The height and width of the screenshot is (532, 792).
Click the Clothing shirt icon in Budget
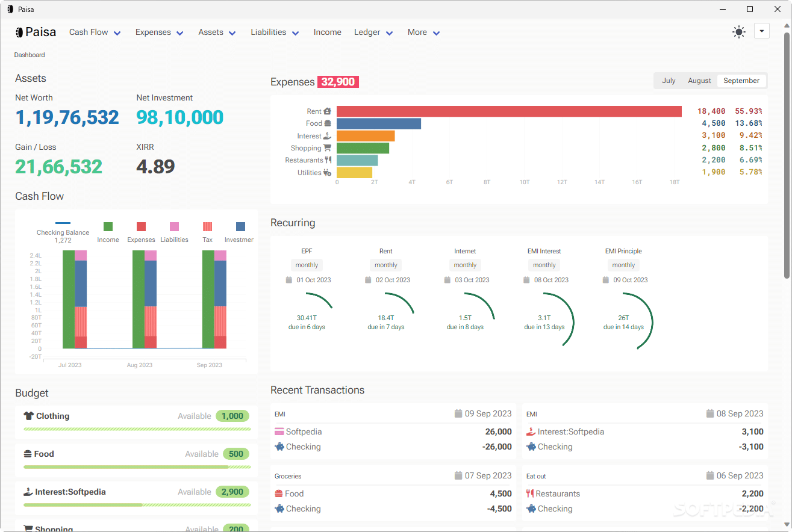pos(28,416)
